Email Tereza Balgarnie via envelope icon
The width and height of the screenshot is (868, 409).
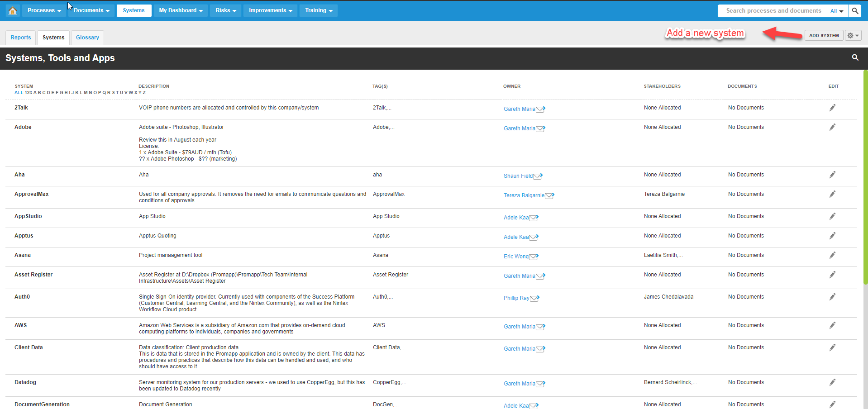tap(549, 195)
